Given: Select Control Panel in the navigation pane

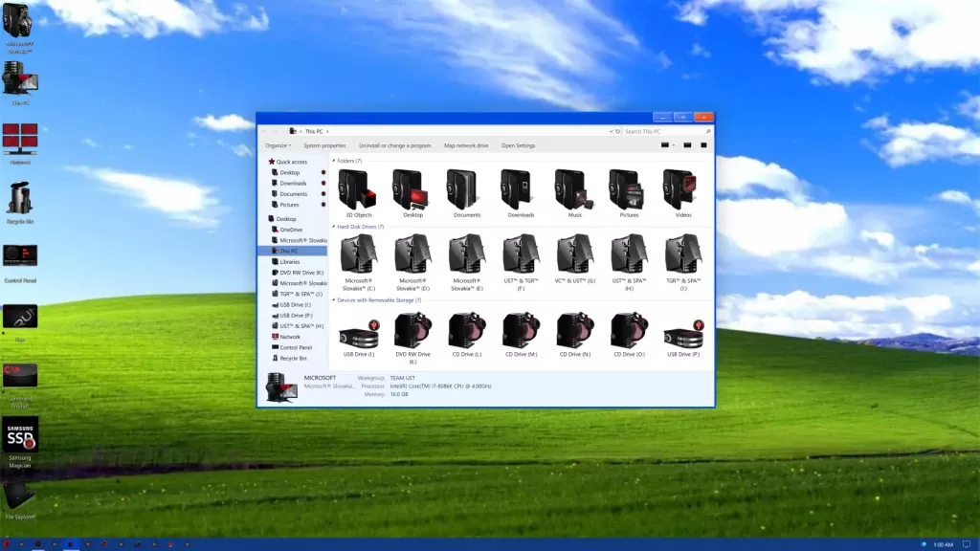Looking at the screenshot, I should (293, 347).
